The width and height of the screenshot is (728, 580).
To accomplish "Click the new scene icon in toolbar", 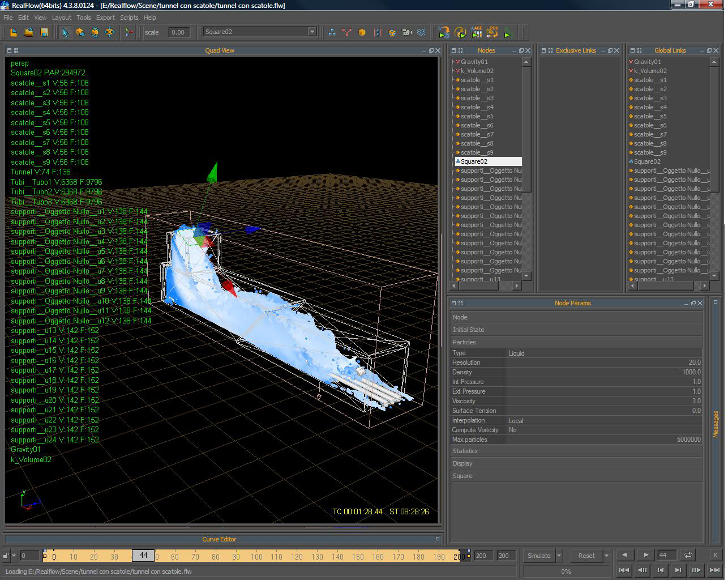I will (14, 32).
